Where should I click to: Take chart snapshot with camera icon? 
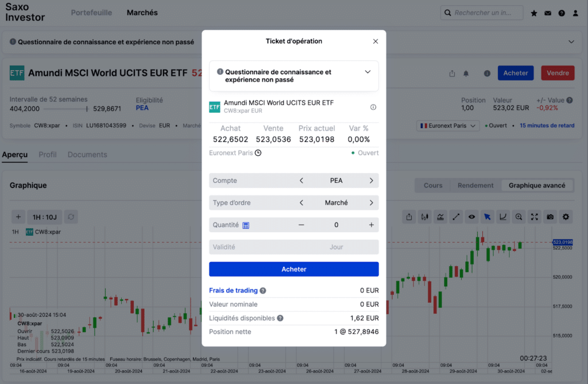tap(550, 217)
